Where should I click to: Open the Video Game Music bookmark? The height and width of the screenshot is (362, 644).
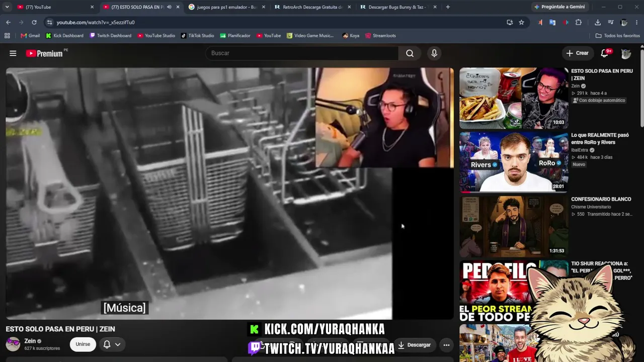pos(310,36)
